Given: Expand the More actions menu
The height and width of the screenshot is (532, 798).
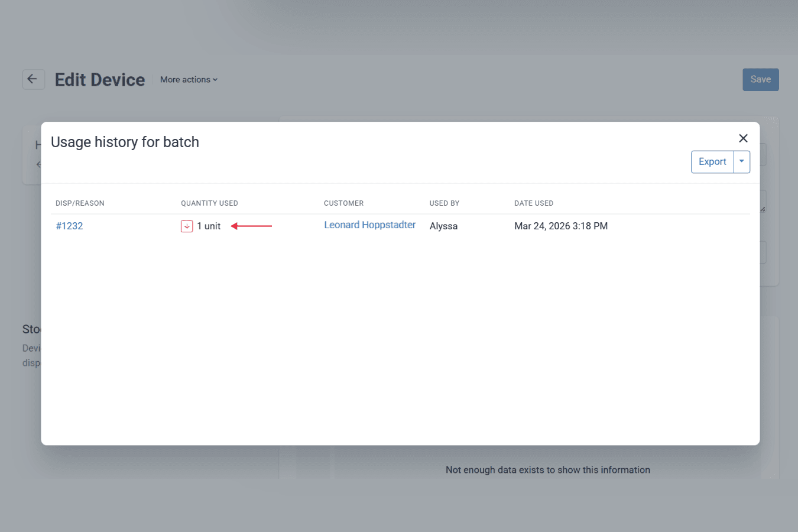Looking at the screenshot, I should [189, 80].
